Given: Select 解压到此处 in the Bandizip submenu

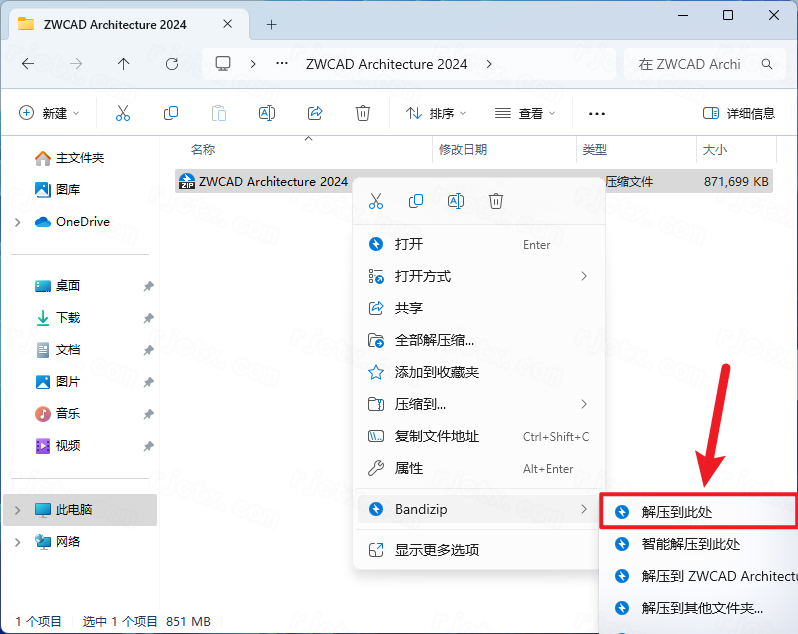Looking at the screenshot, I should [677, 512].
